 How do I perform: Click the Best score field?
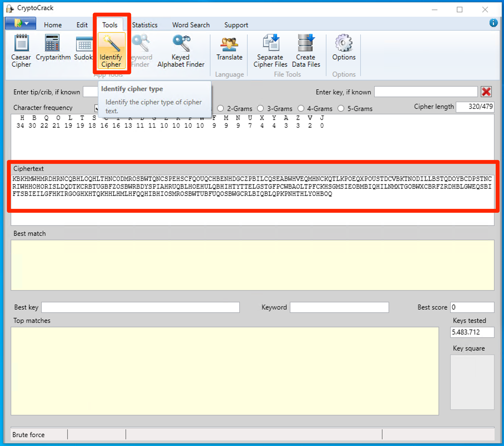point(472,307)
